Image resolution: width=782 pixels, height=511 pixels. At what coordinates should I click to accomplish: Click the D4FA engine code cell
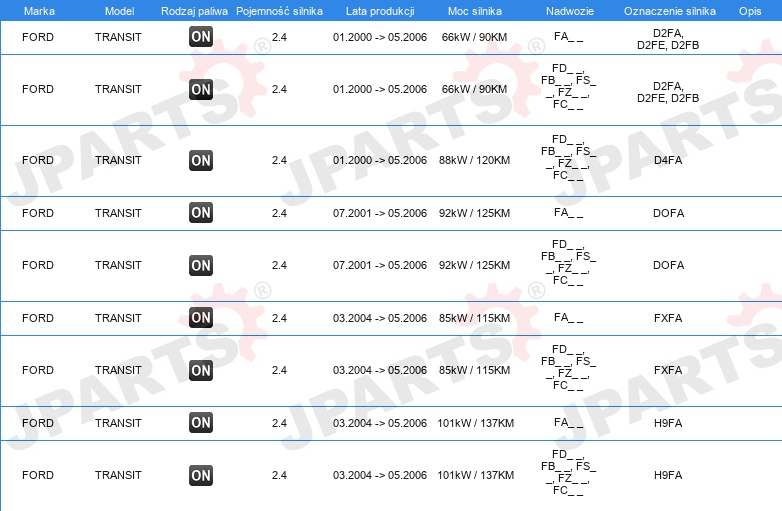(x=668, y=160)
